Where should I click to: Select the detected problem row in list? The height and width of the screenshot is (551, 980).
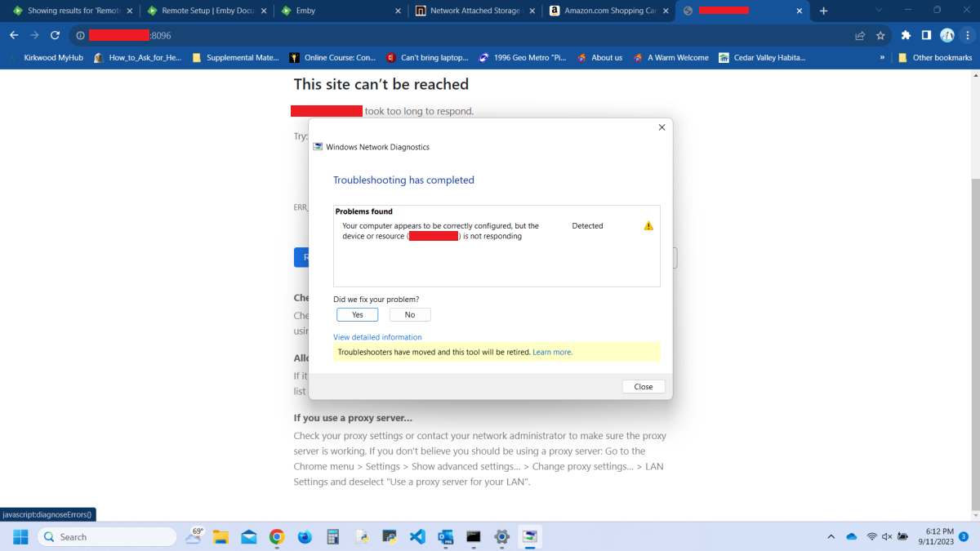coord(497,231)
